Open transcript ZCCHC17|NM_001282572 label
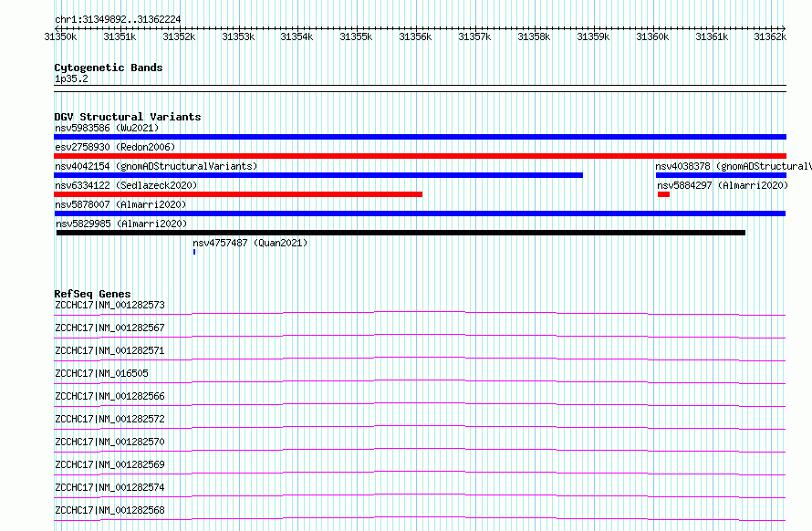 pyautogui.click(x=109, y=419)
